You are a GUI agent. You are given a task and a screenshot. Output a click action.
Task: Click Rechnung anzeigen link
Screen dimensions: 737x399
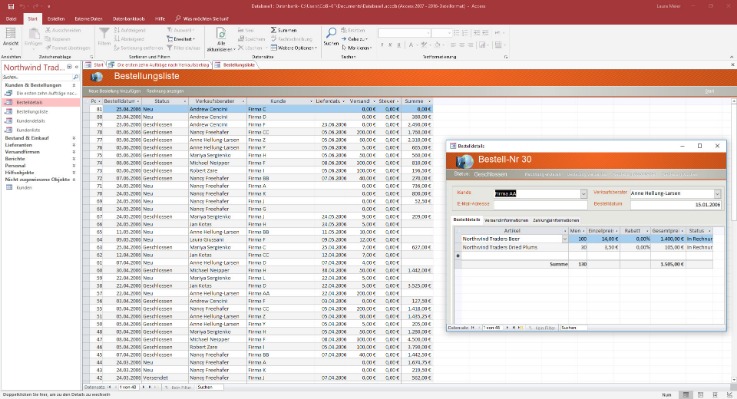pos(165,91)
